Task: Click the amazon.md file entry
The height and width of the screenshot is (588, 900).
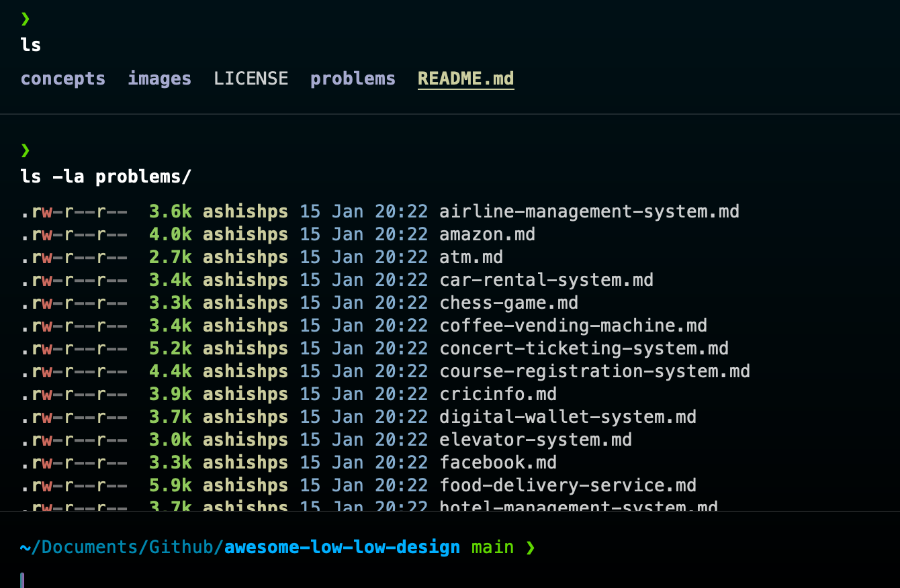Action: coord(487,234)
